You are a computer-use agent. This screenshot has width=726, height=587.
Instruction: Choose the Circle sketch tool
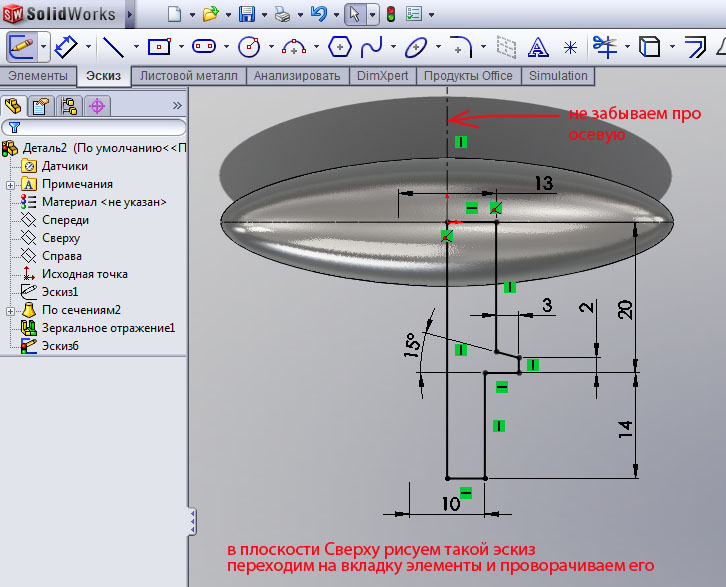tap(249, 46)
